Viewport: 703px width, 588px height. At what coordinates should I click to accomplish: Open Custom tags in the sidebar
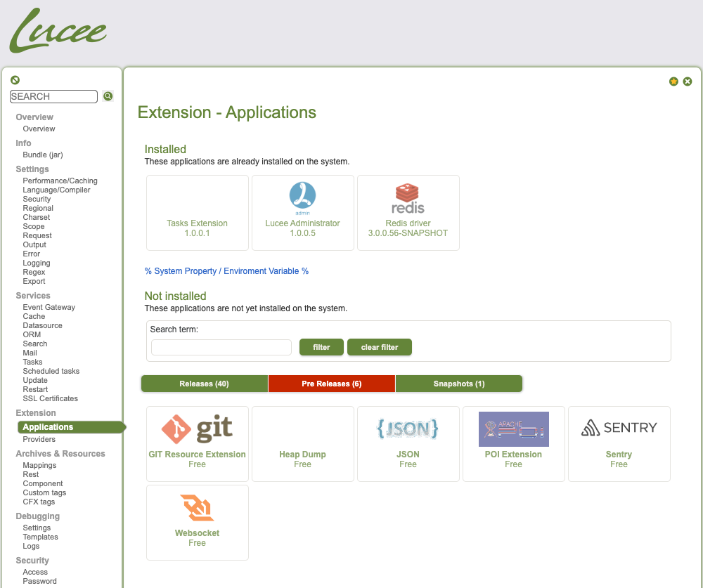click(x=44, y=493)
